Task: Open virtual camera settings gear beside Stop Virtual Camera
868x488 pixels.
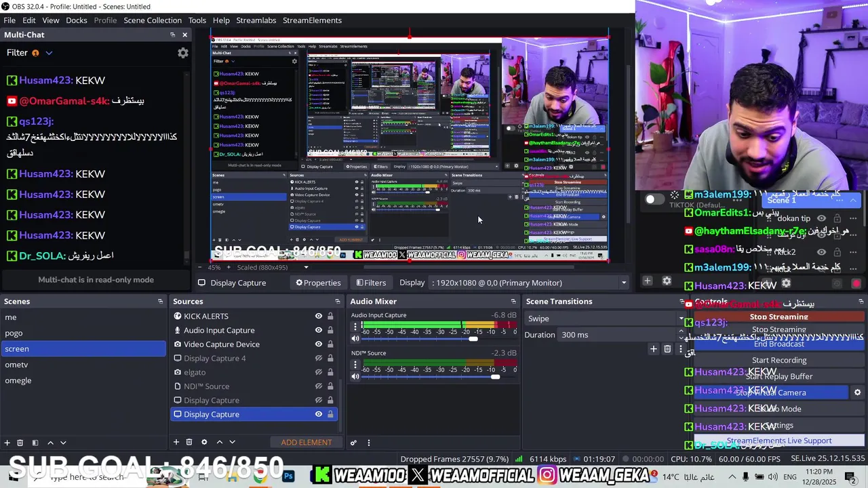Action: (857, 392)
